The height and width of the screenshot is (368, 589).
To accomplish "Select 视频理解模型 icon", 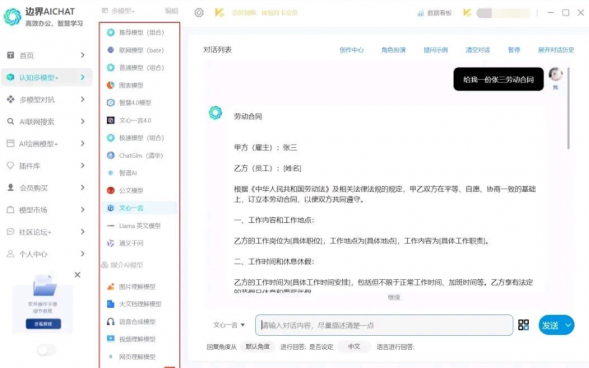I will pos(110,339).
